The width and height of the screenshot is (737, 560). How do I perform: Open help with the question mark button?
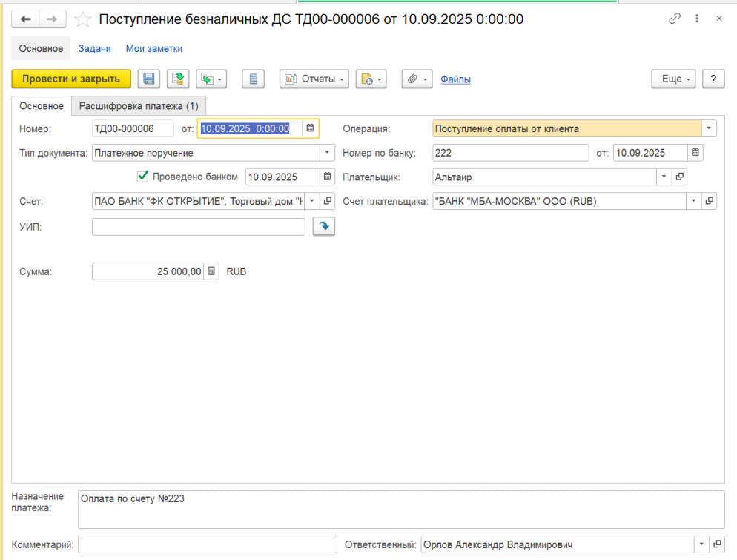click(713, 79)
